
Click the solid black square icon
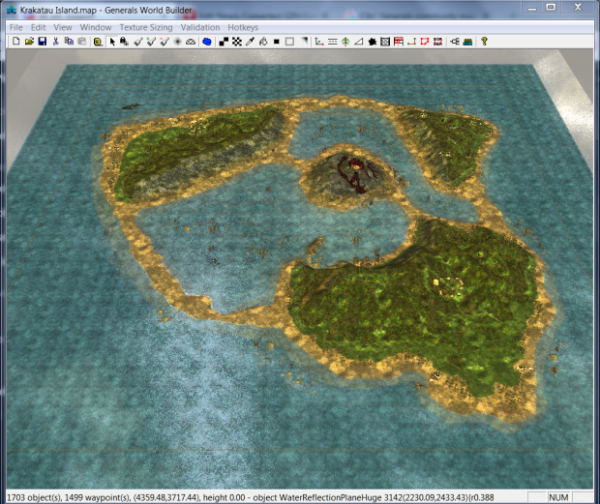(x=276, y=41)
